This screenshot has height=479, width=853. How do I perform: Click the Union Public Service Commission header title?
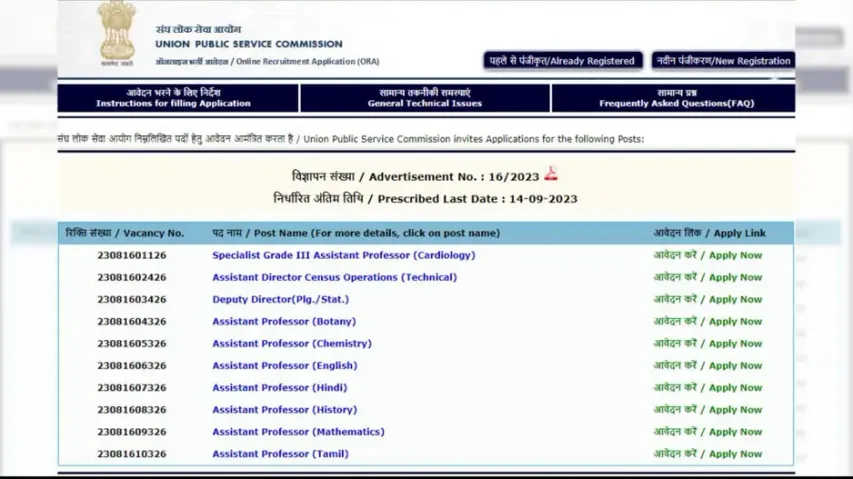click(248, 44)
